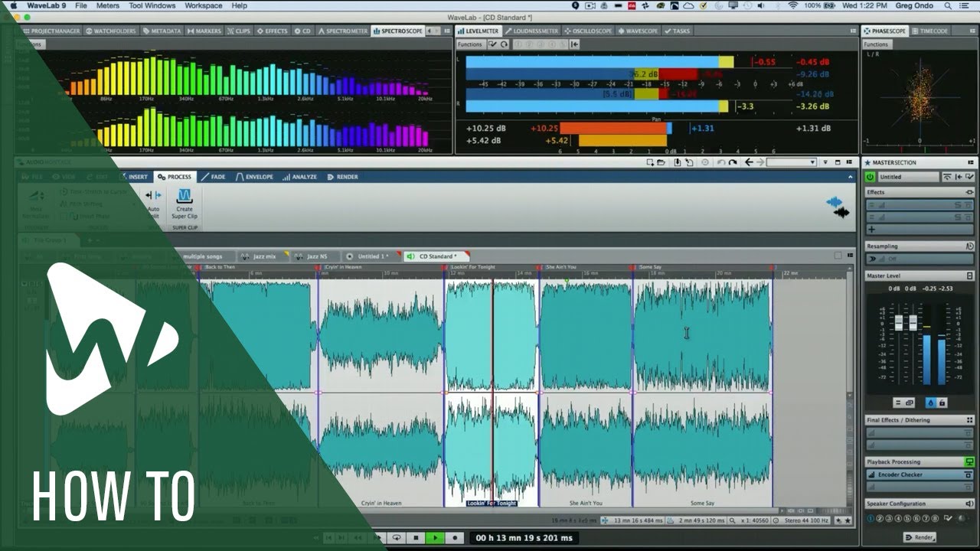Switch to the Wavescope tab
The height and width of the screenshot is (551, 980).
(x=639, y=31)
